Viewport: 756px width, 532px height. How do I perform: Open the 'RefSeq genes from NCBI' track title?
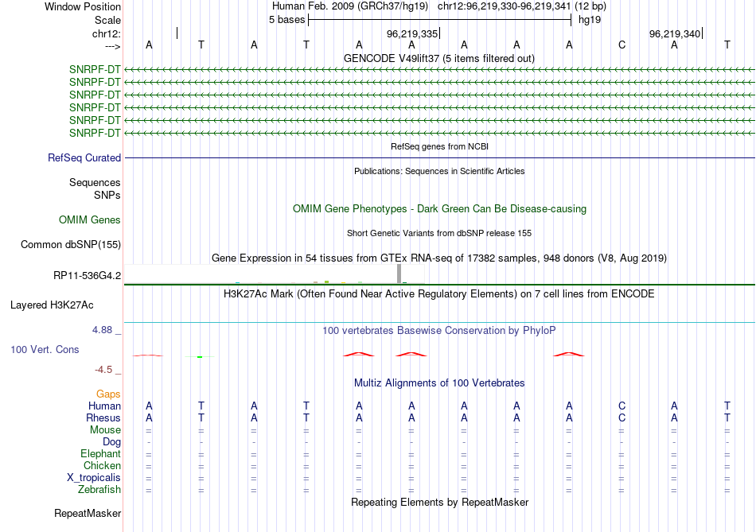coord(439,146)
